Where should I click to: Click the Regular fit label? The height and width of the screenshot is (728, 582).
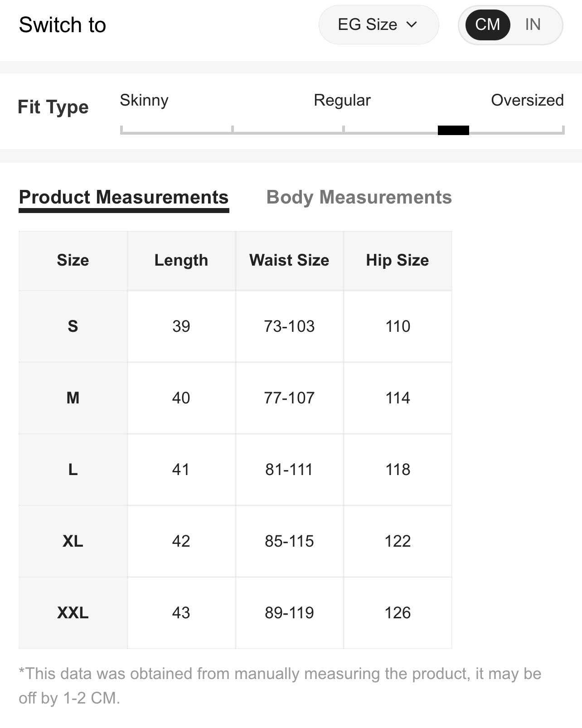[342, 100]
